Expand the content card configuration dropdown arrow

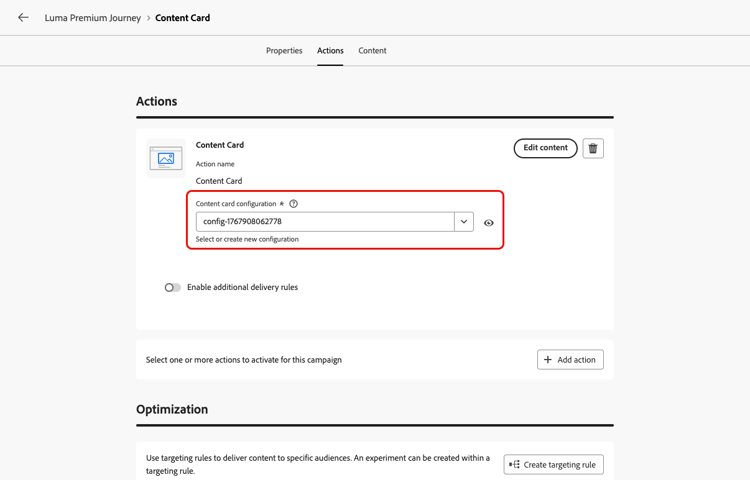click(x=464, y=222)
